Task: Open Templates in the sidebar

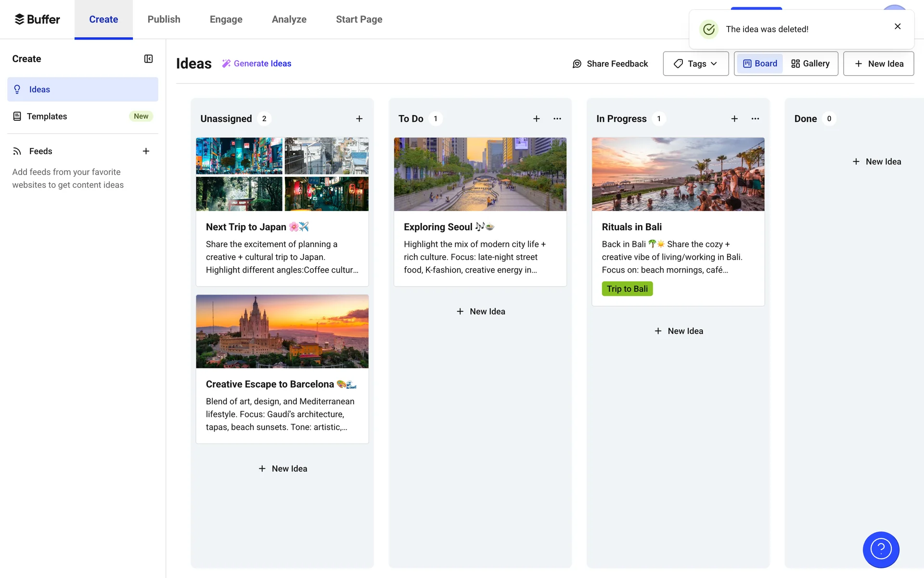Action: click(x=47, y=116)
